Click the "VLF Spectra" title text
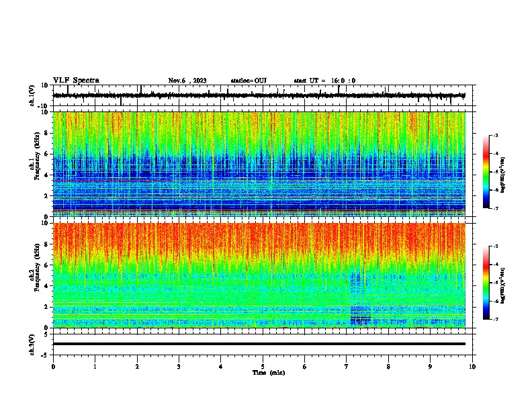 click(x=76, y=81)
